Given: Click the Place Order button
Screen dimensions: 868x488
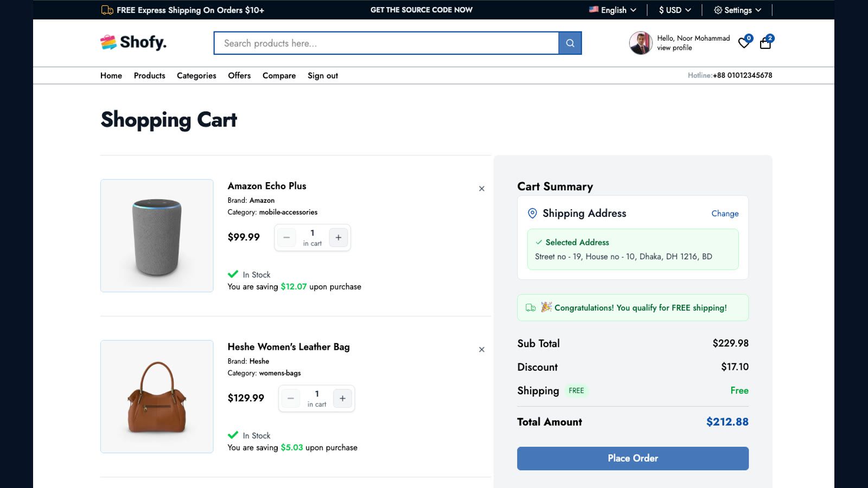Looking at the screenshot, I should tap(633, 458).
